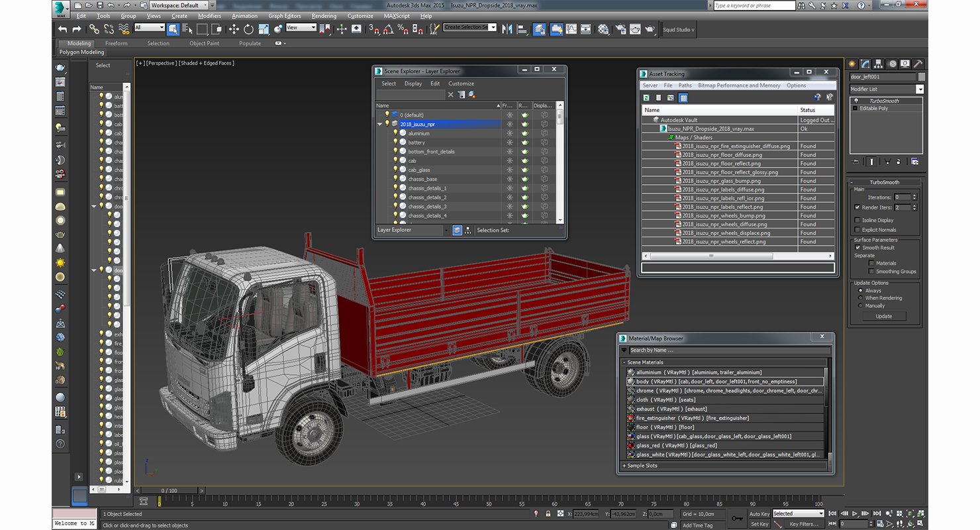This screenshot has width=980, height=530.
Task: Open the Create command panel tab
Action: click(x=852, y=64)
